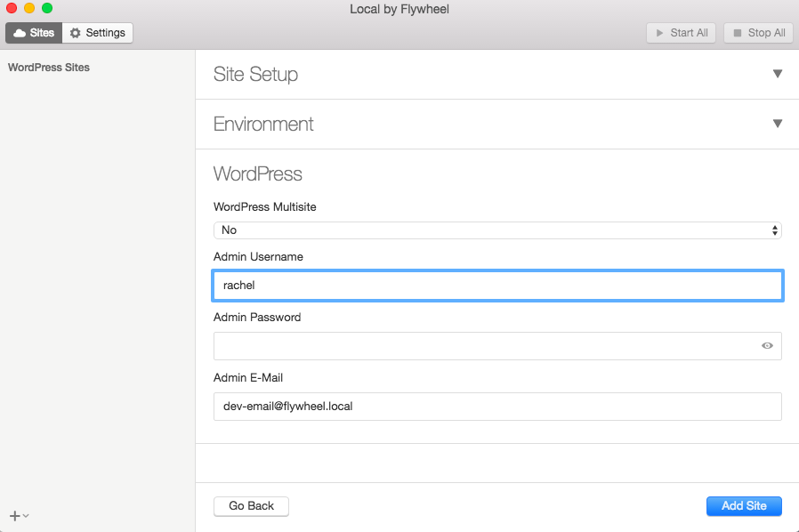The image size is (799, 532).
Task: Close the window with red button
Action: coord(12,8)
